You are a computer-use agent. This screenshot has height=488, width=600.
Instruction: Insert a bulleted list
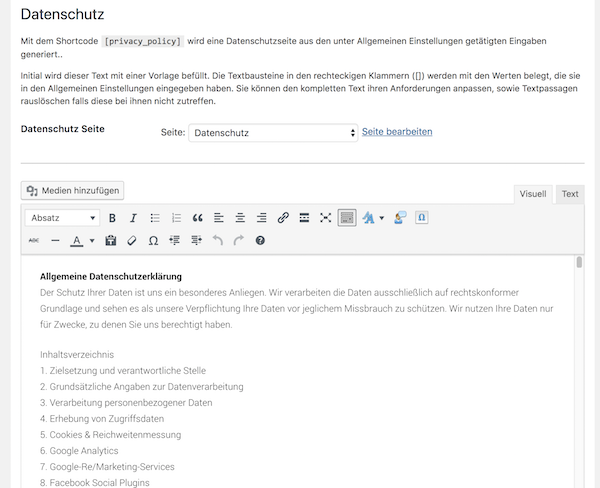pos(155,218)
